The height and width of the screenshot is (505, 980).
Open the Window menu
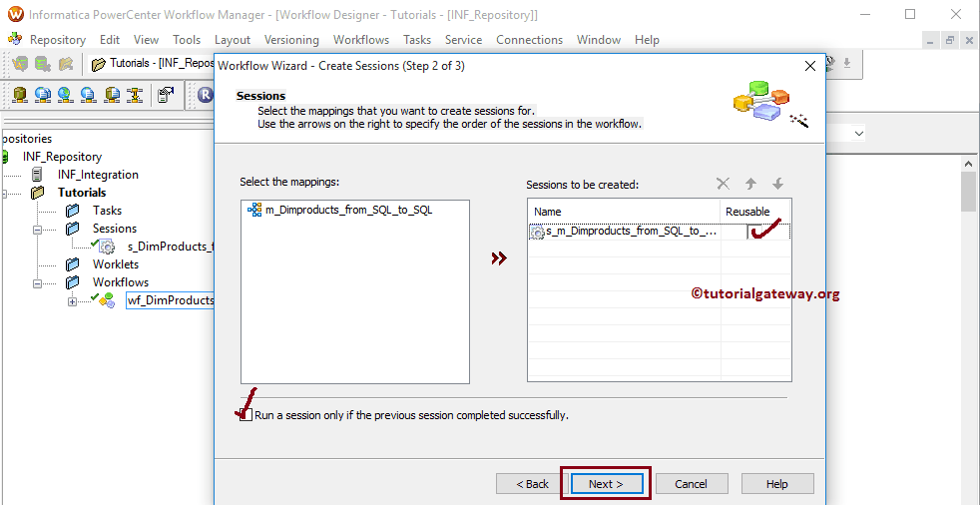[x=599, y=39]
